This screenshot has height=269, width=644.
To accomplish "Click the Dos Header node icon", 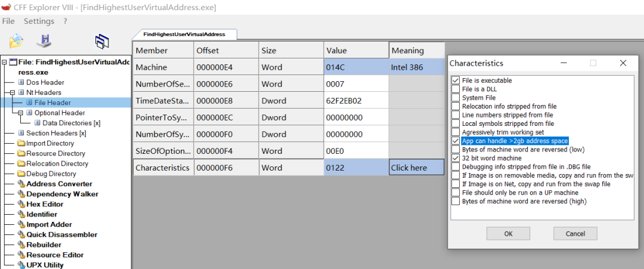I will tap(21, 82).
